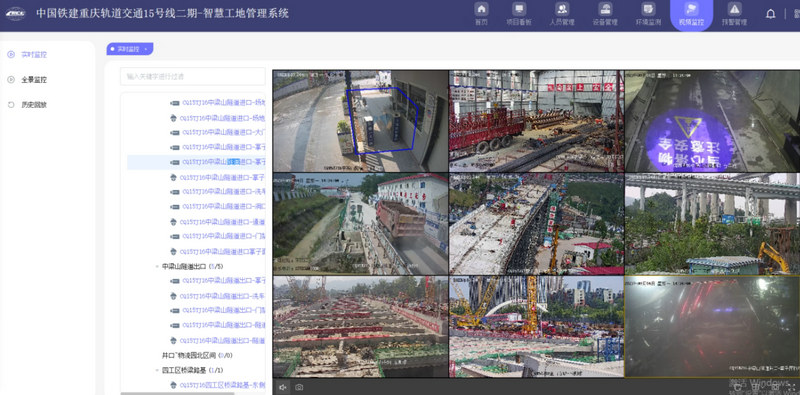The height and width of the screenshot is (395, 800).
Task: Select the highlighted camera tree item
Action: point(196,162)
